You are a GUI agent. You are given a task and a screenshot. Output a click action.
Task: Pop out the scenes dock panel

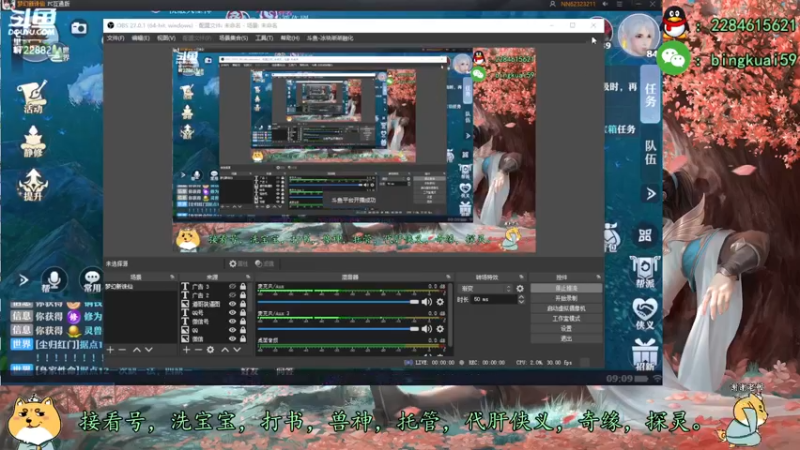[172, 277]
